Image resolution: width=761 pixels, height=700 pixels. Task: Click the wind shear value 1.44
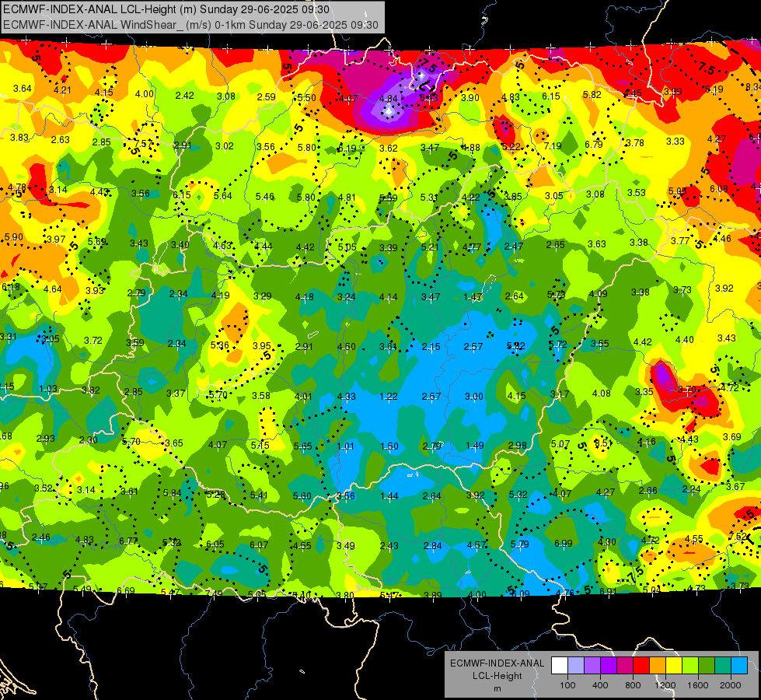click(x=389, y=496)
